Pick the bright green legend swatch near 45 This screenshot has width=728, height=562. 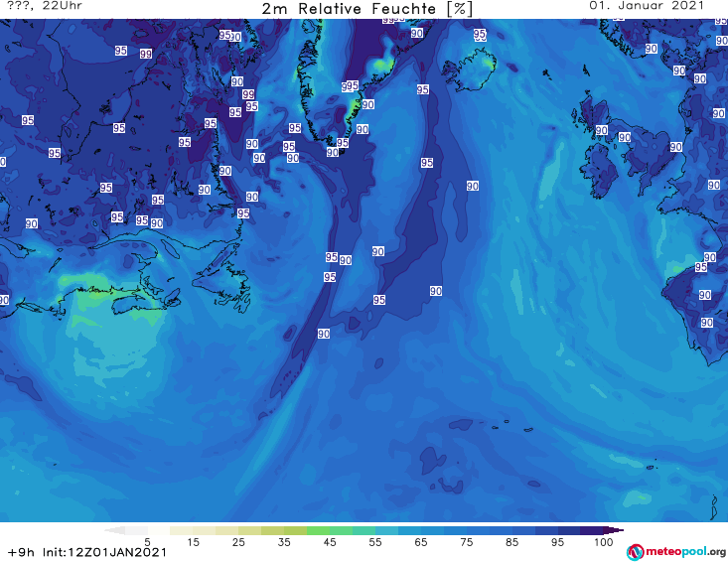click(318, 530)
